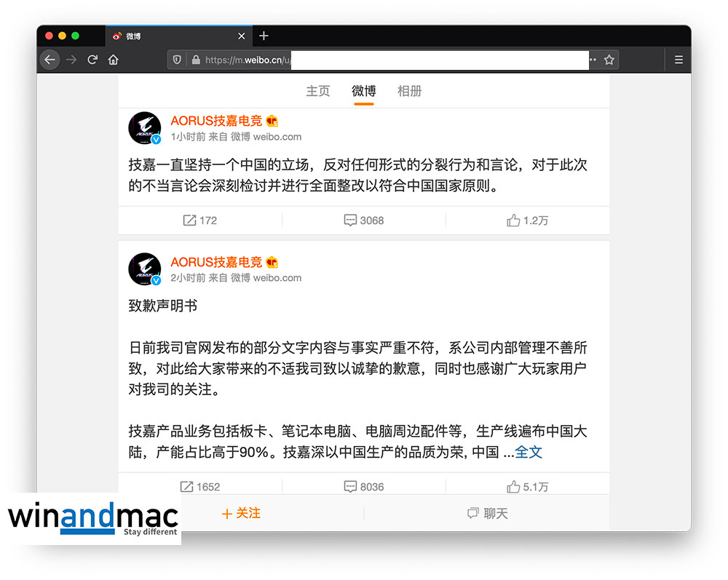This screenshot has height=580, width=728.
Task: Reload the current Weibo page
Action: [x=92, y=60]
